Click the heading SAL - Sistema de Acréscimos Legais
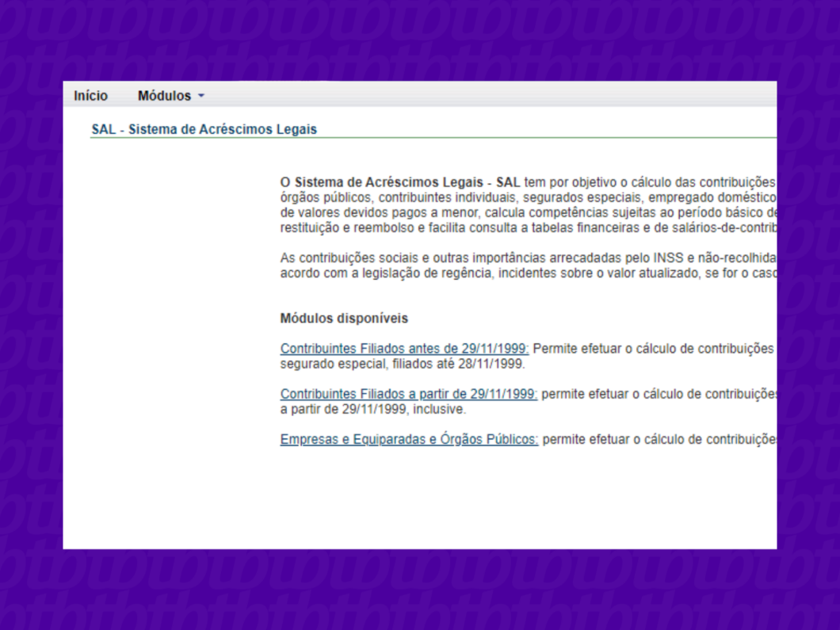Image resolution: width=840 pixels, height=630 pixels. (x=204, y=130)
